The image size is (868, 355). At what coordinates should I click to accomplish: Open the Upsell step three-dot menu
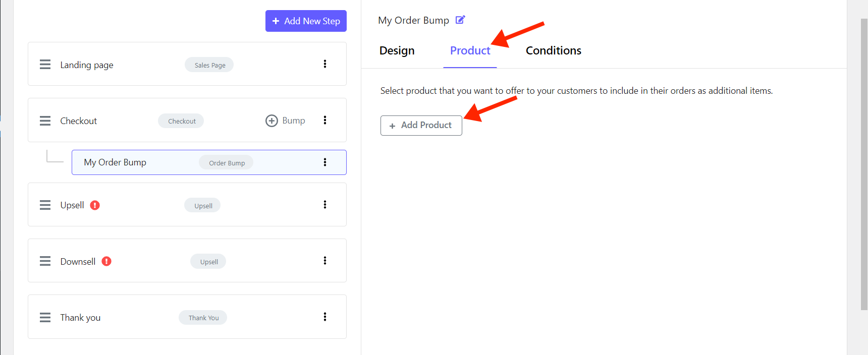(x=325, y=205)
